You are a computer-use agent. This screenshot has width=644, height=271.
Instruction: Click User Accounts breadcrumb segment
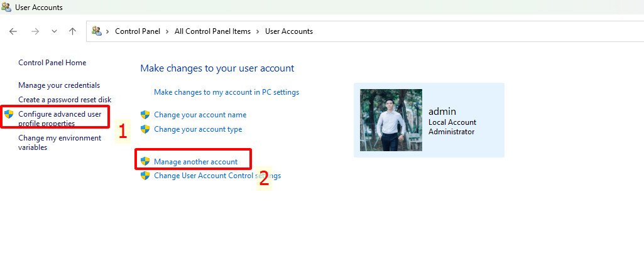pos(288,31)
